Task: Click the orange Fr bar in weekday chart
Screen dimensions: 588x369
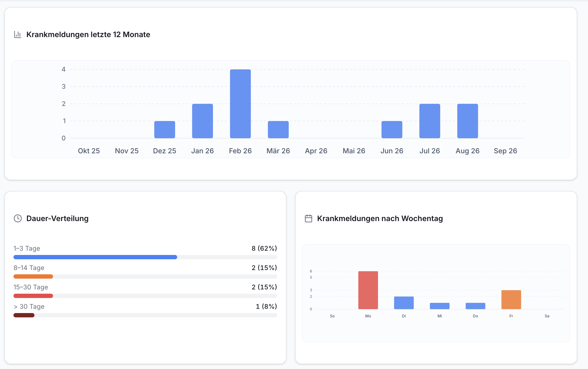Action: pos(511,300)
